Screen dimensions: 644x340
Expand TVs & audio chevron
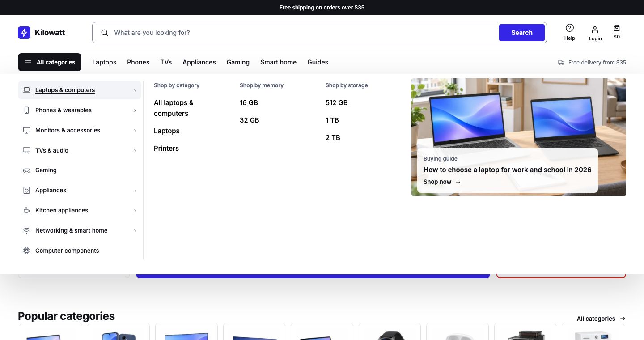(x=135, y=151)
